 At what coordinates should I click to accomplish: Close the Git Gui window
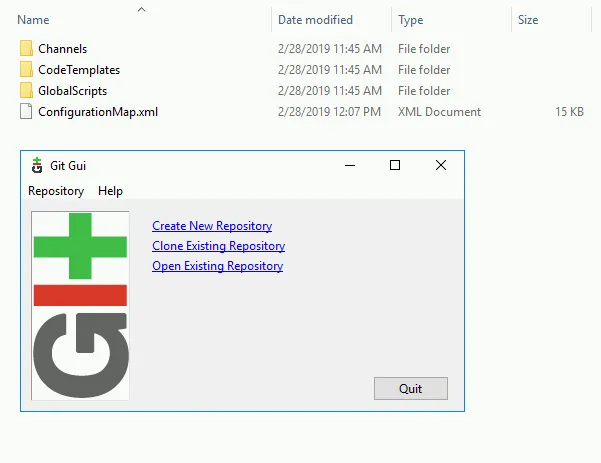pos(441,165)
